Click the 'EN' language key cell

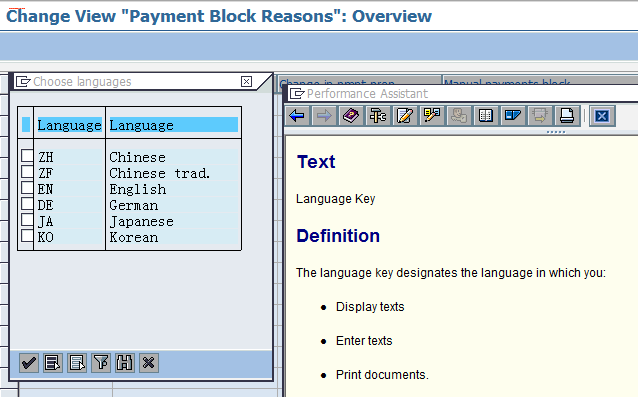pyautogui.click(x=70, y=189)
